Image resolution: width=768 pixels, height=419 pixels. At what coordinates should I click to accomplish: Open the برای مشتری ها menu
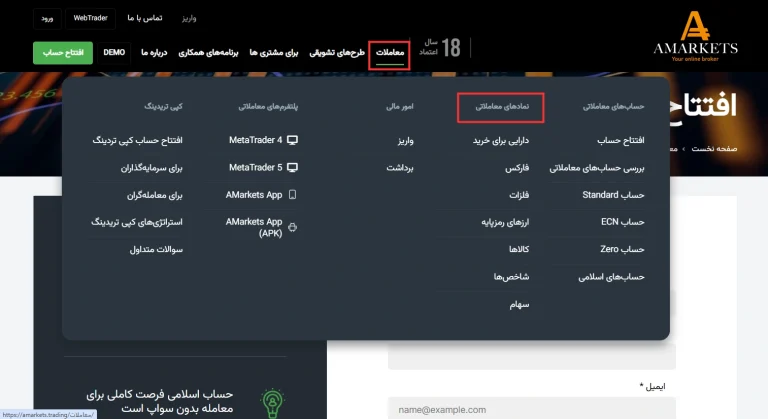[x=274, y=52]
